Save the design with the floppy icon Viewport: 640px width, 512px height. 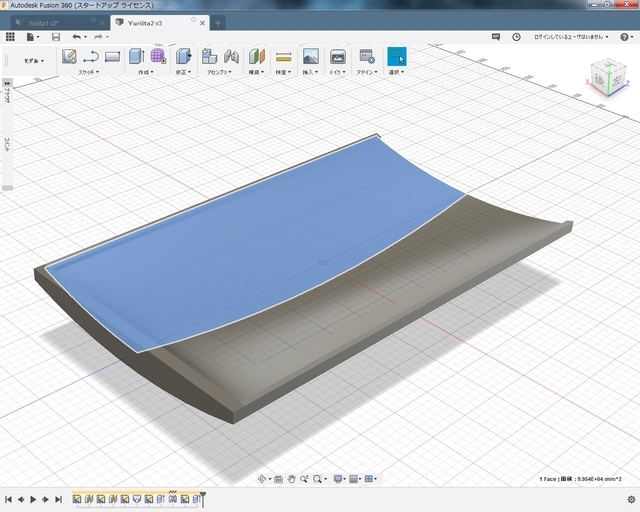(x=56, y=37)
